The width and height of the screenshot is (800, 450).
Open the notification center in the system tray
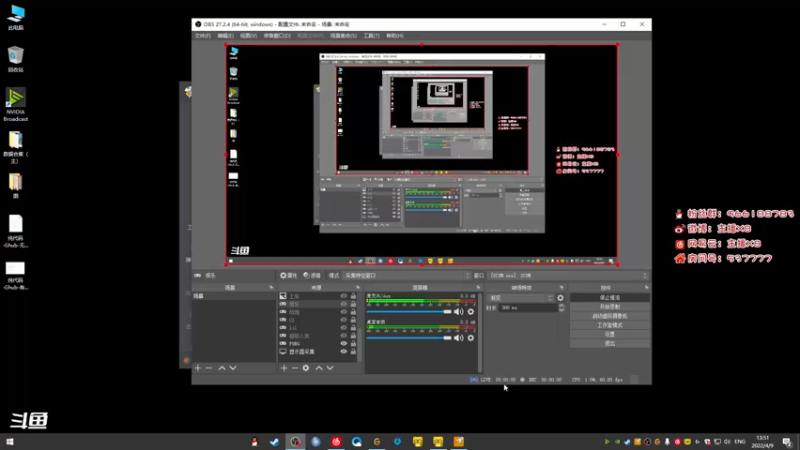tap(787, 442)
